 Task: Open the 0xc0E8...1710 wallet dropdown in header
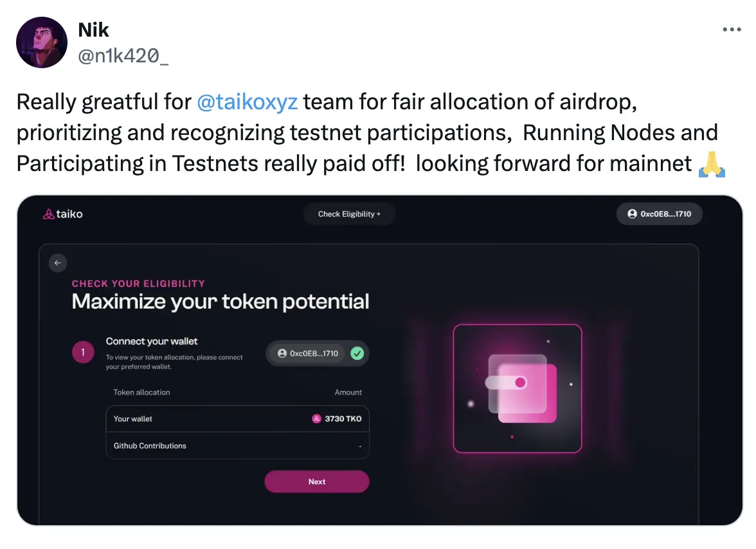tap(659, 214)
